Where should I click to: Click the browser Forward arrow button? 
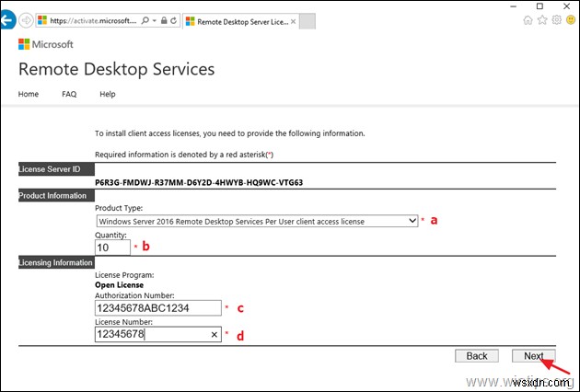[26, 19]
